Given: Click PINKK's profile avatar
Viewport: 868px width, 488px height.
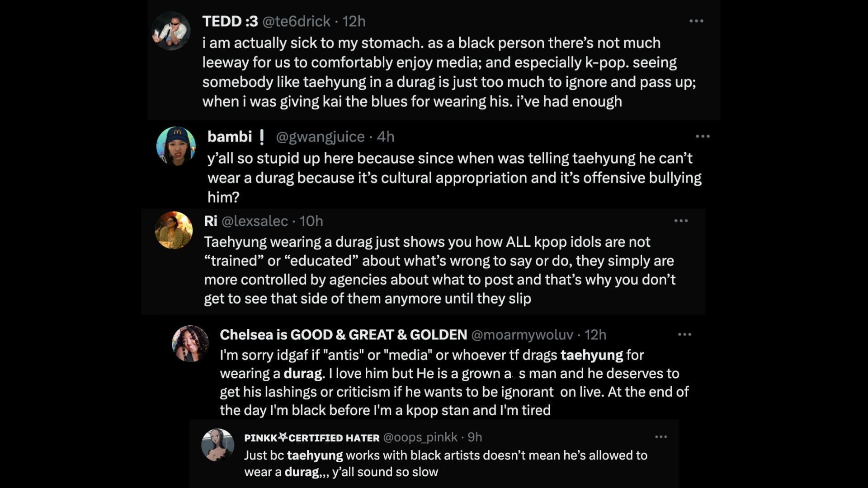Looking at the screenshot, I should point(217,445).
